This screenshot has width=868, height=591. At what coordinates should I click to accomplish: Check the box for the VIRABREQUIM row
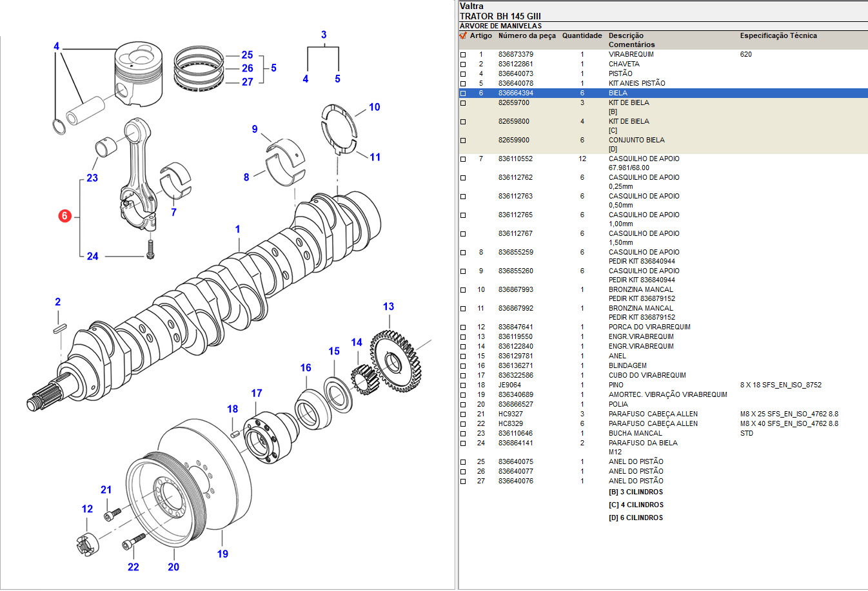[463, 55]
